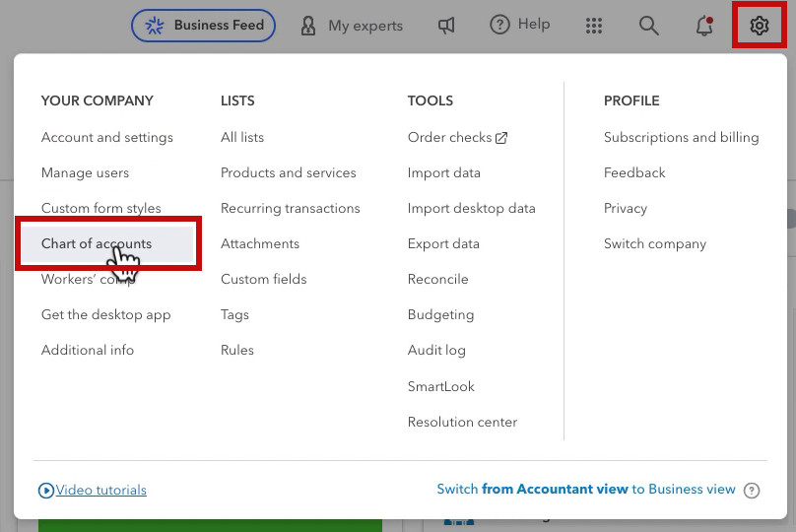View the Audit log
796x532 pixels.
tap(436, 351)
